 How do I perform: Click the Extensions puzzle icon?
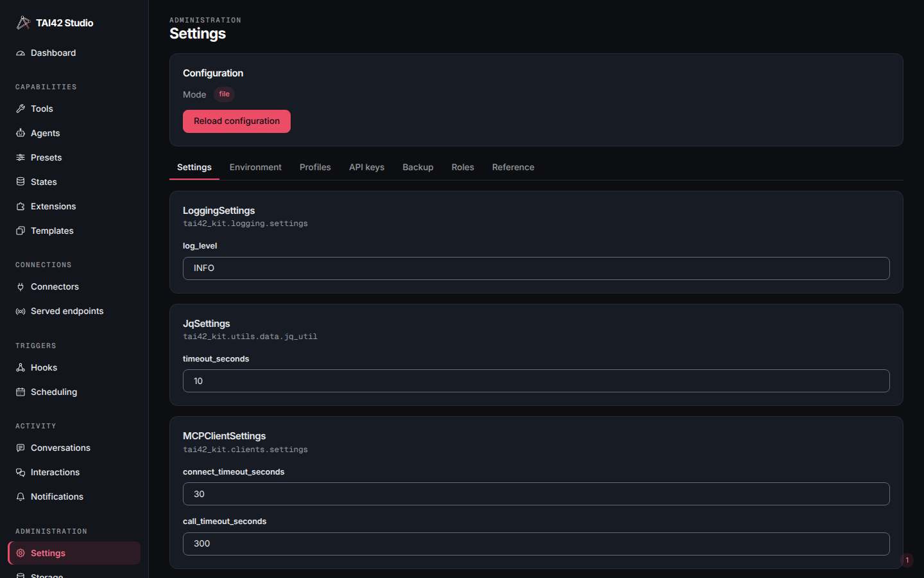tap(21, 207)
